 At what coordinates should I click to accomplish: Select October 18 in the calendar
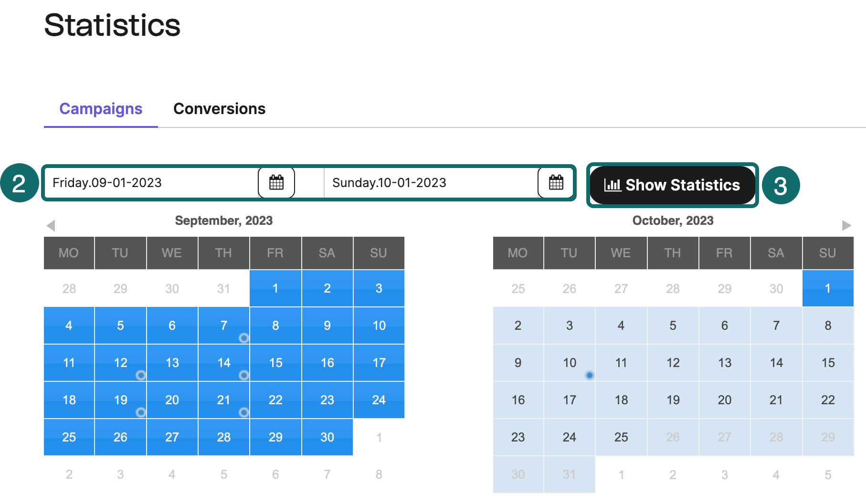[x=621, y=400]
